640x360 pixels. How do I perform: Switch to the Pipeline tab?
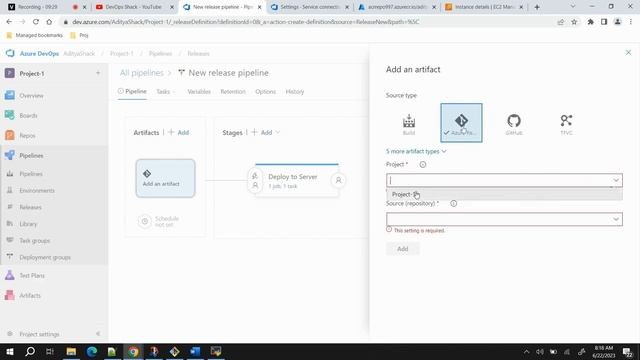tap(132, 91)
